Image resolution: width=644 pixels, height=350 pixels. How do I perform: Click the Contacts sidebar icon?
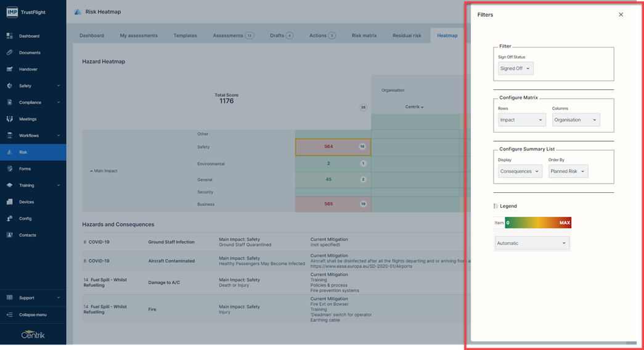tap(9, 235)
